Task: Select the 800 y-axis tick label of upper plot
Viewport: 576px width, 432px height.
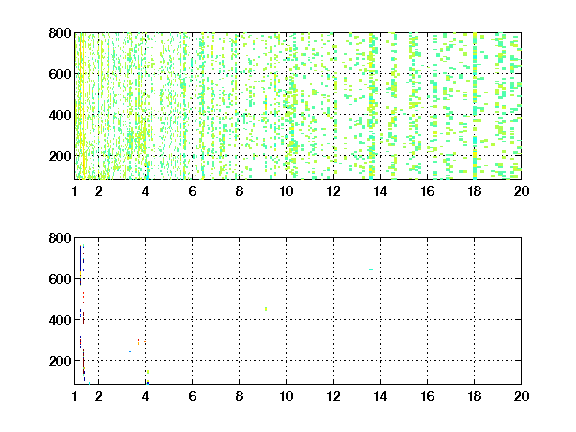Action: [60, 33]
